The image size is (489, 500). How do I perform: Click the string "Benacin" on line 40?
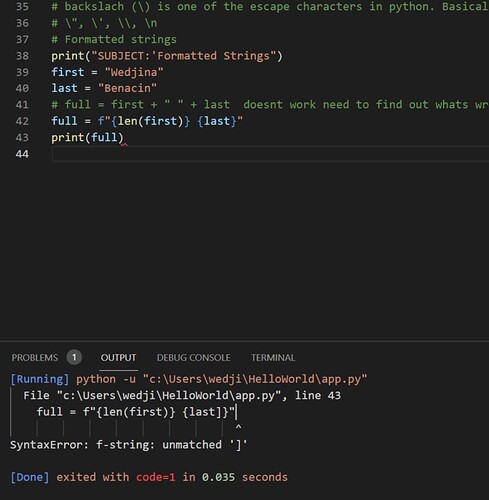127,88
